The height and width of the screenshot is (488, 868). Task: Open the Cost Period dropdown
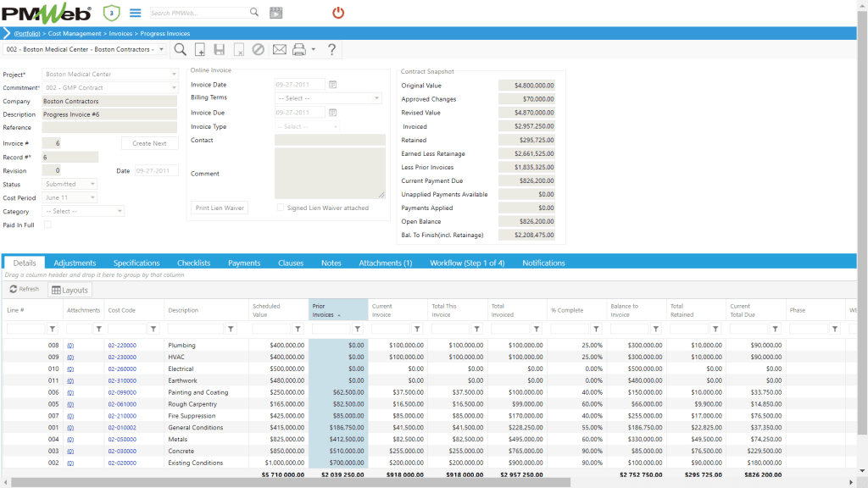click(x=92, y=197)
